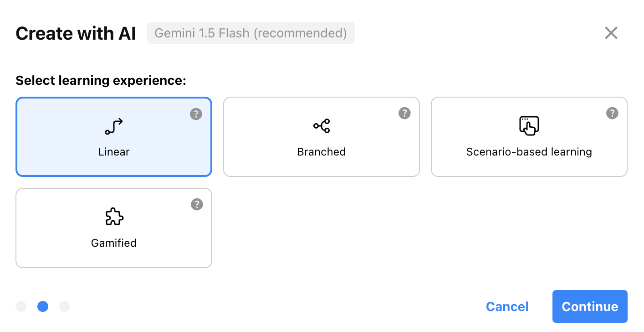Open help tooltip on Branched card
Screen dimensions: 644x332
point(404,113)
